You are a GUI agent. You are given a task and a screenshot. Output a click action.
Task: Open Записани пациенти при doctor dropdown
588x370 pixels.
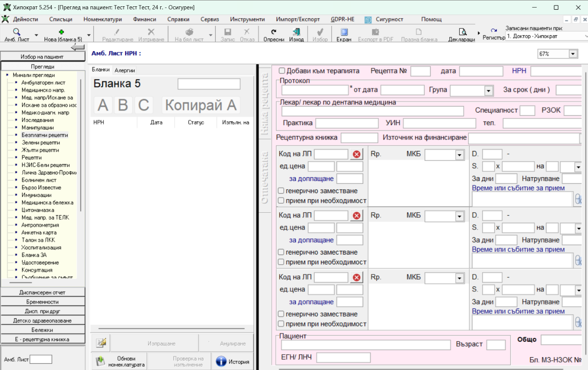click(586, 36)
